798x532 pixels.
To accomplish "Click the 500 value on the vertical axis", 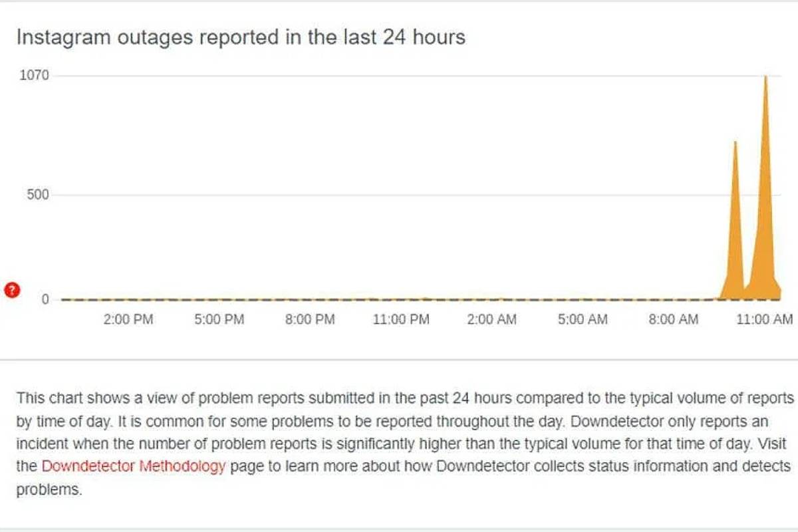I will click(x=38, y=195).
